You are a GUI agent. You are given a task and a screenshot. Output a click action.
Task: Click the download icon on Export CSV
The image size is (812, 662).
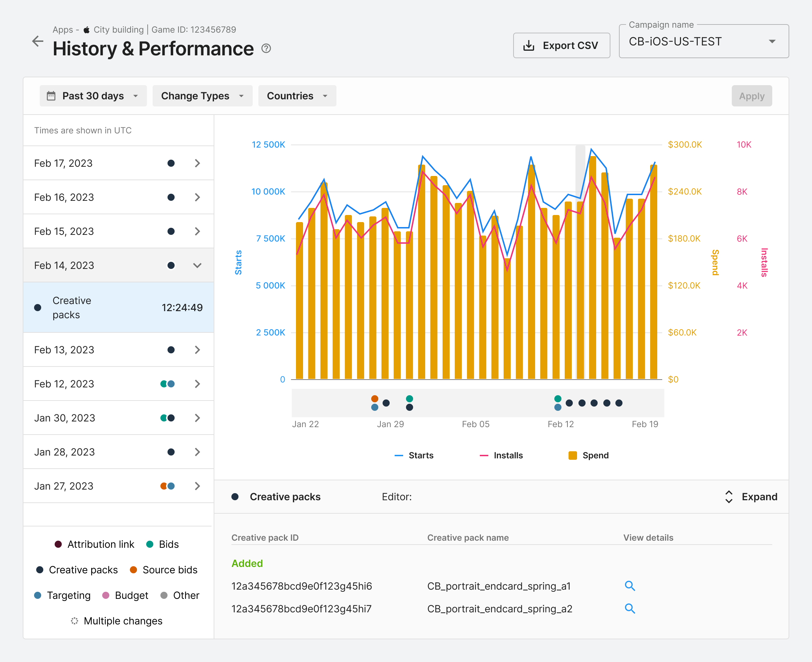529,45
